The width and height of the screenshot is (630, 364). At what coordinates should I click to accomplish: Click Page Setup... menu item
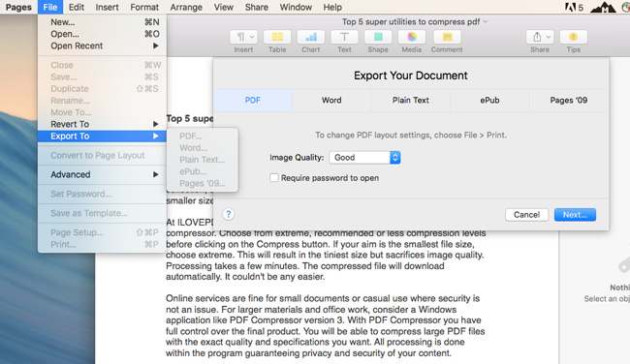click(102, 232)
